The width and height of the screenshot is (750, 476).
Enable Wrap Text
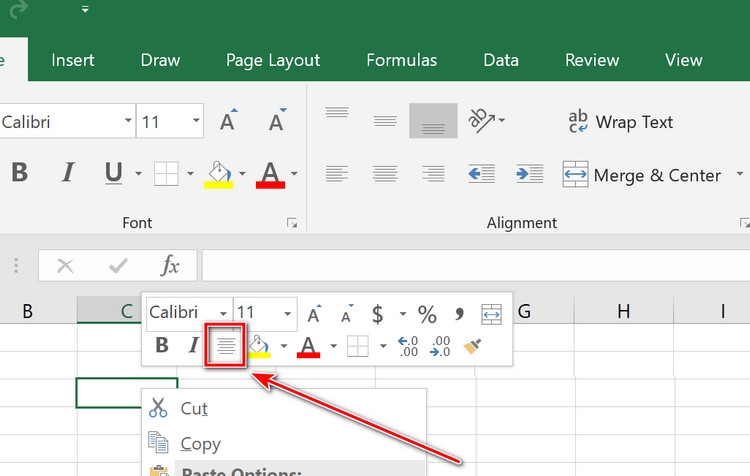pos(620,122)
